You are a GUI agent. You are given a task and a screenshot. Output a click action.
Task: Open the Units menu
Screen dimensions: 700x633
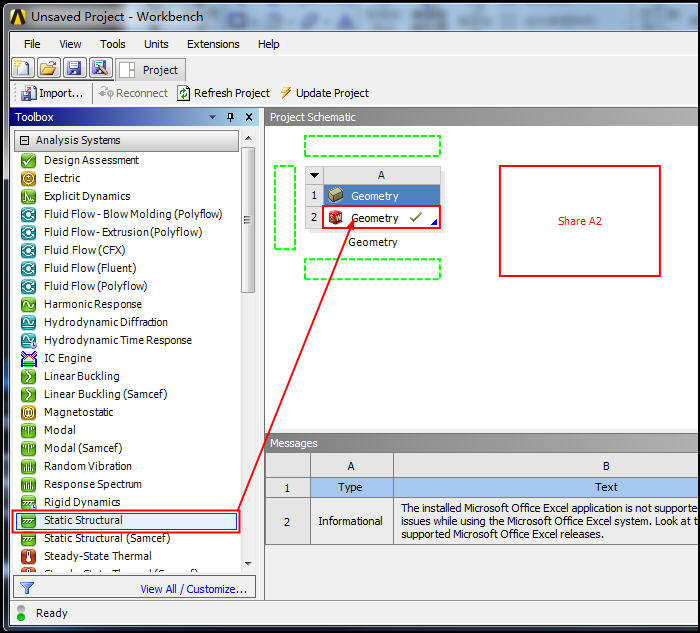[156, 44]
